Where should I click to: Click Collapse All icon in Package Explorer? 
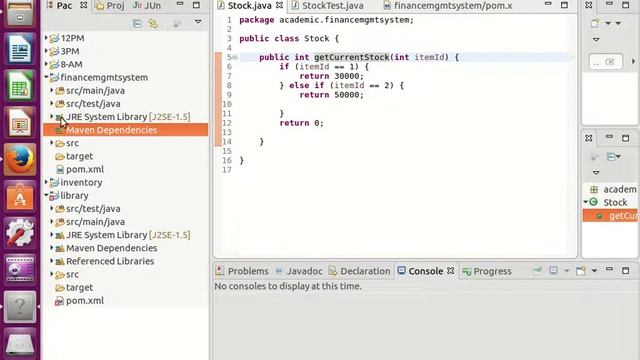coord(137,24)
